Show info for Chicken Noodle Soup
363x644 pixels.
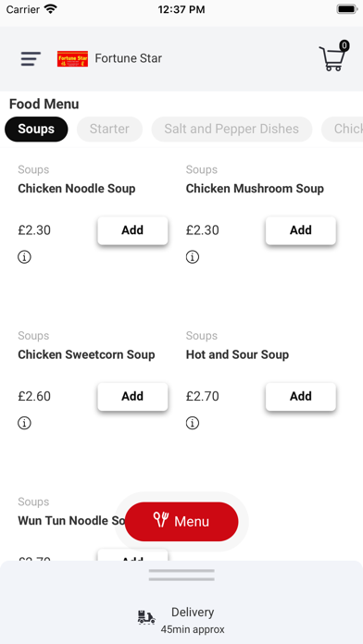click(24, 257)
